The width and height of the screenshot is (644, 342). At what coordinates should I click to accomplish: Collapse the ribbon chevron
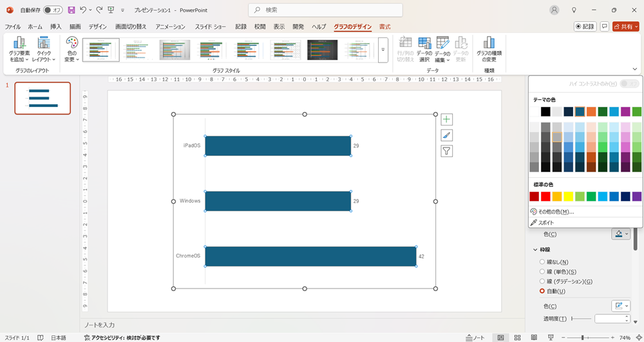pyautogui.click(x=634, y=70)
